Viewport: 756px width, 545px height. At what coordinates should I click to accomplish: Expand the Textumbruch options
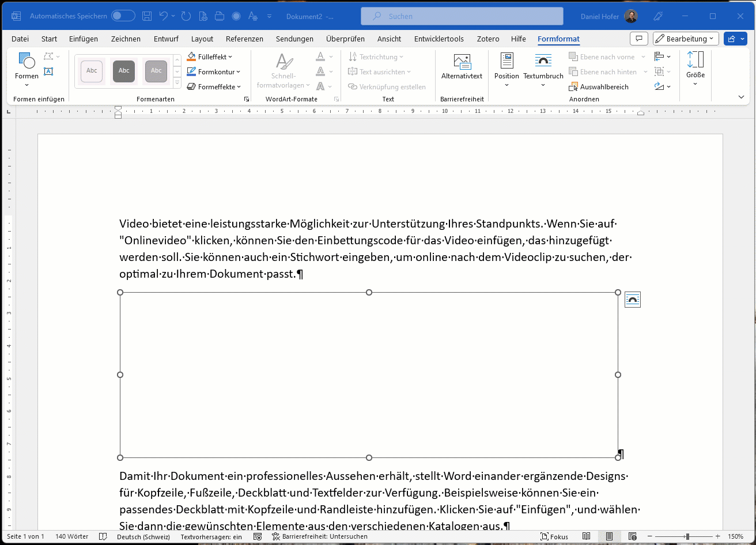click(x=543, y=76)
